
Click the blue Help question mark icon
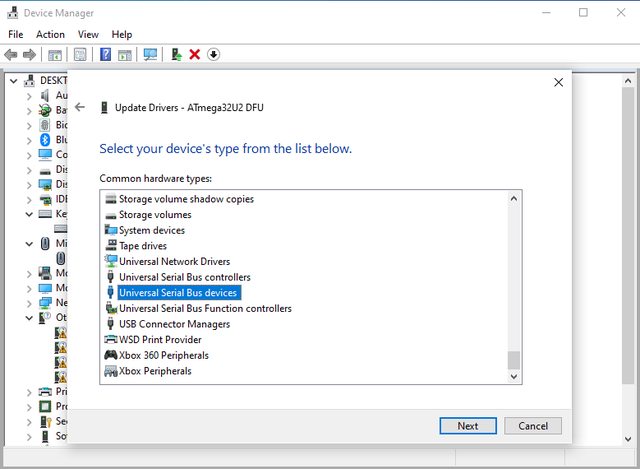click(x=105, y=54)
